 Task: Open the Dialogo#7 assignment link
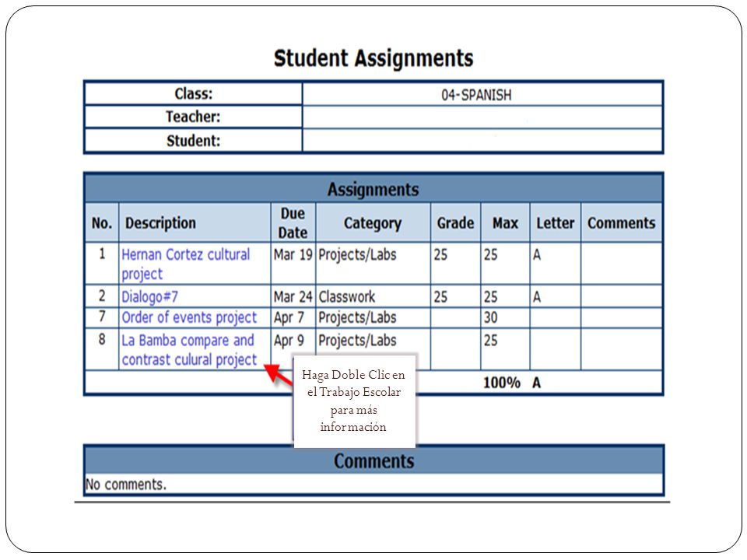149,296
